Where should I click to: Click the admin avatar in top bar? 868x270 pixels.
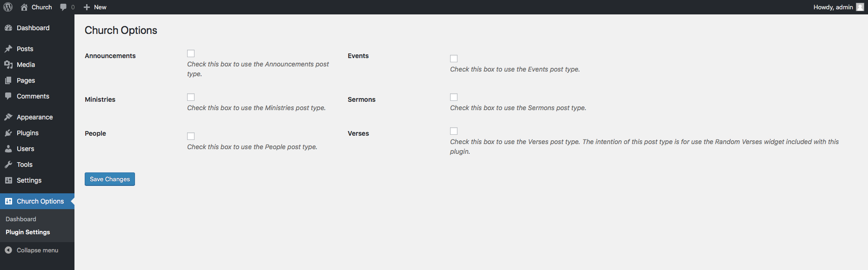[860, 7]
